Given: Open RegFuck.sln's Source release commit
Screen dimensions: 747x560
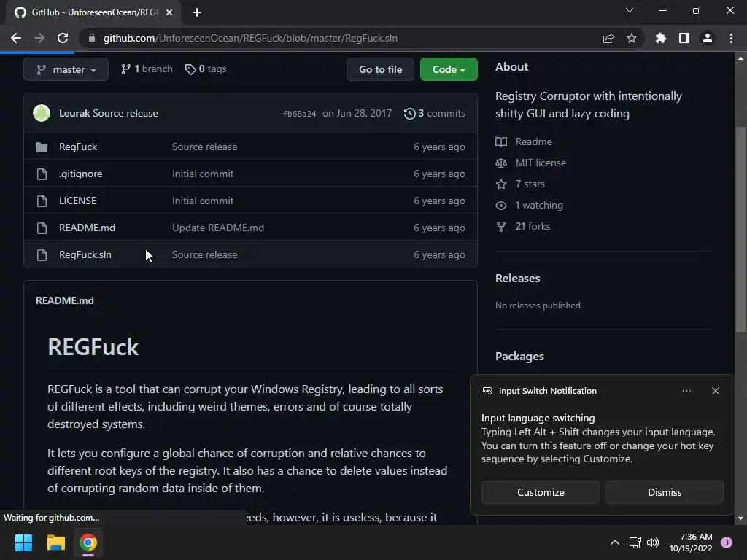Looking at the screenshot, I should pyautogui.click(x=205, y=254).
